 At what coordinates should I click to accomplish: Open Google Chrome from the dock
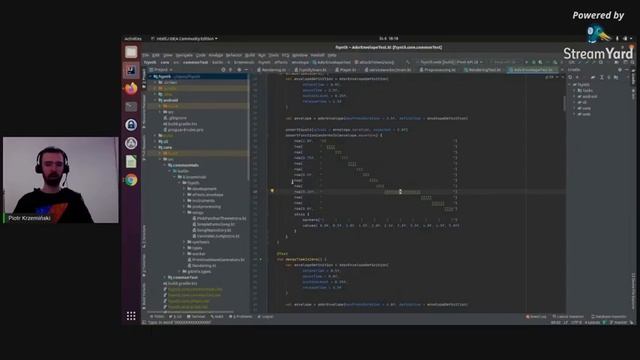(131, 180)
